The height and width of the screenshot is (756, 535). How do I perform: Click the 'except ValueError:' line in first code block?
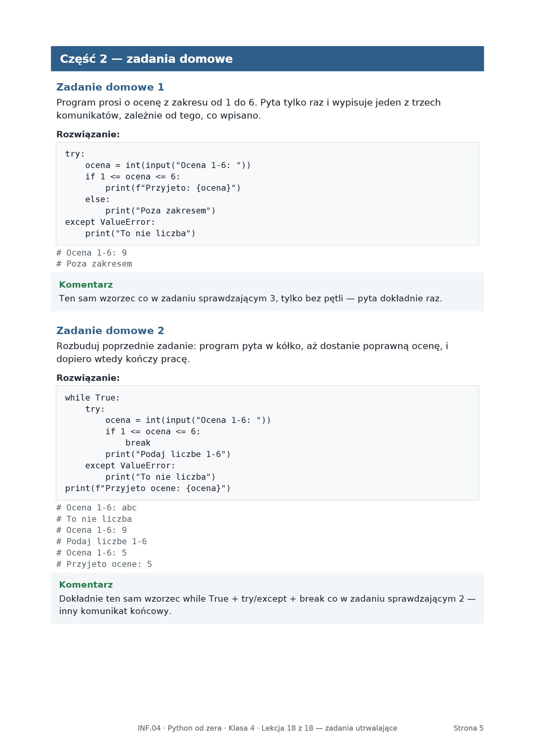[110, 222]
